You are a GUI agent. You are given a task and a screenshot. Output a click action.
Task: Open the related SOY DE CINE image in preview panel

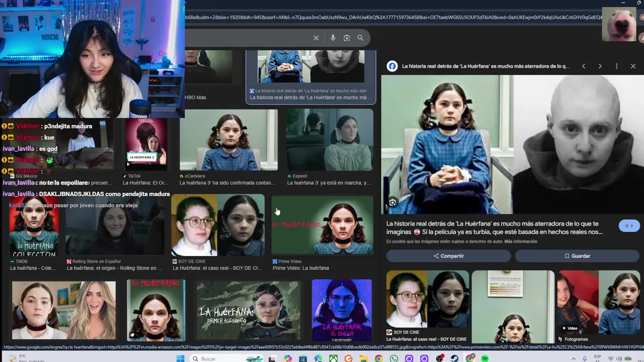(x=428, y=300)
